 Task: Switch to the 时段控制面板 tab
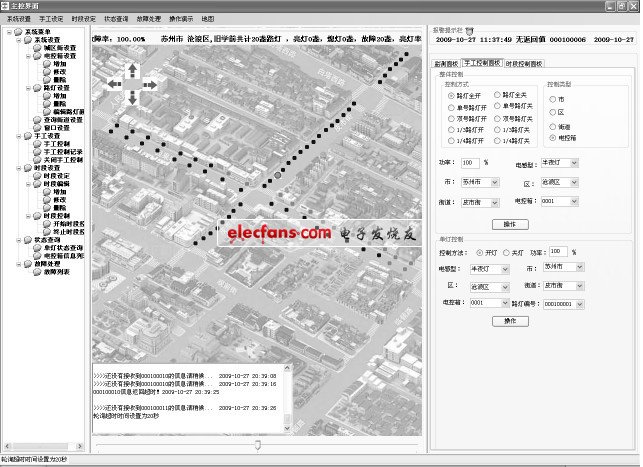[x=524, y=62]
